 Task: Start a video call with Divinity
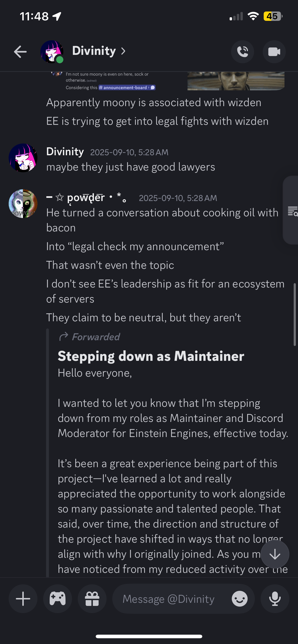coord(274,52)
